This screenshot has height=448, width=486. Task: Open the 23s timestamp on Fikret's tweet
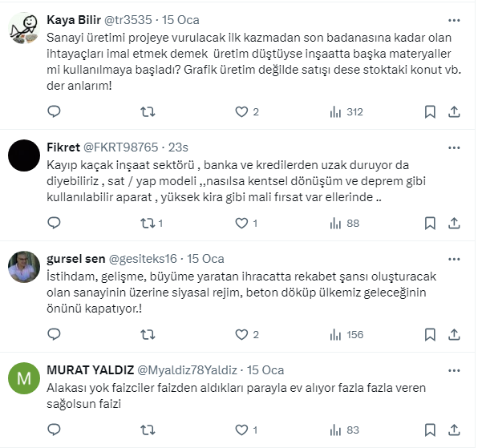[x=177, y=147]
